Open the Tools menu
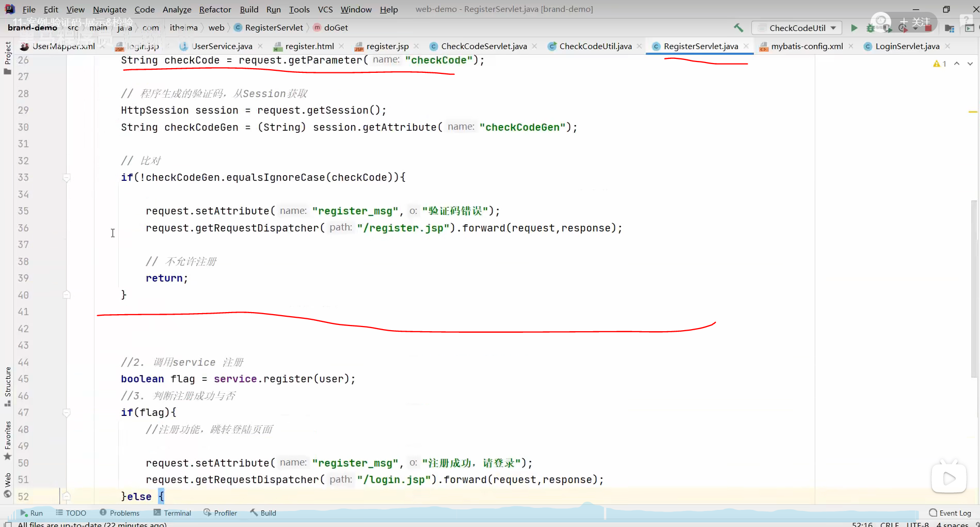Screen dimensions: 980x527 coord(299,9)
